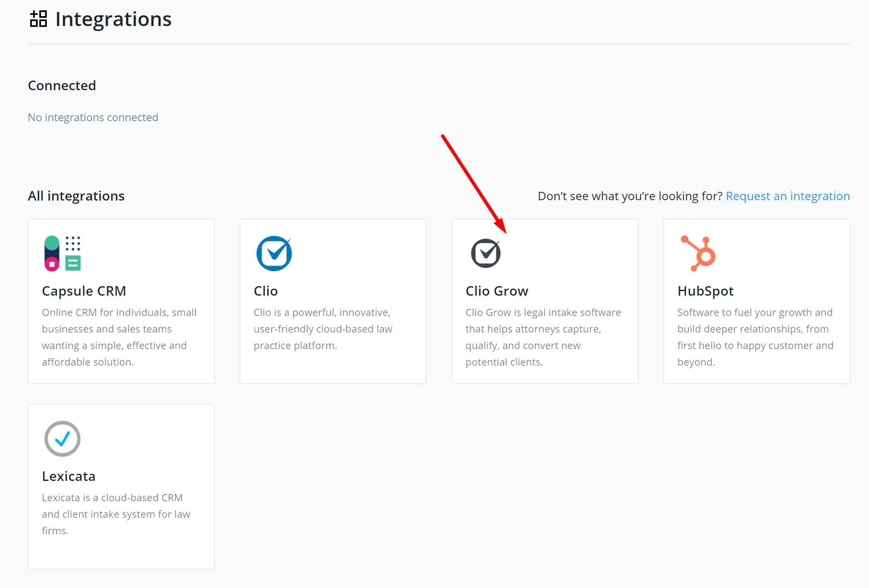
Task: Click the Clio Grow card title text
Action: tap(497, 291)
